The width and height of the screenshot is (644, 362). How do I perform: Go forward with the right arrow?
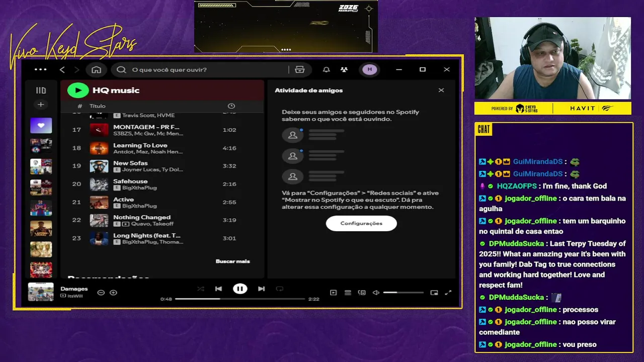click(77, 69)
